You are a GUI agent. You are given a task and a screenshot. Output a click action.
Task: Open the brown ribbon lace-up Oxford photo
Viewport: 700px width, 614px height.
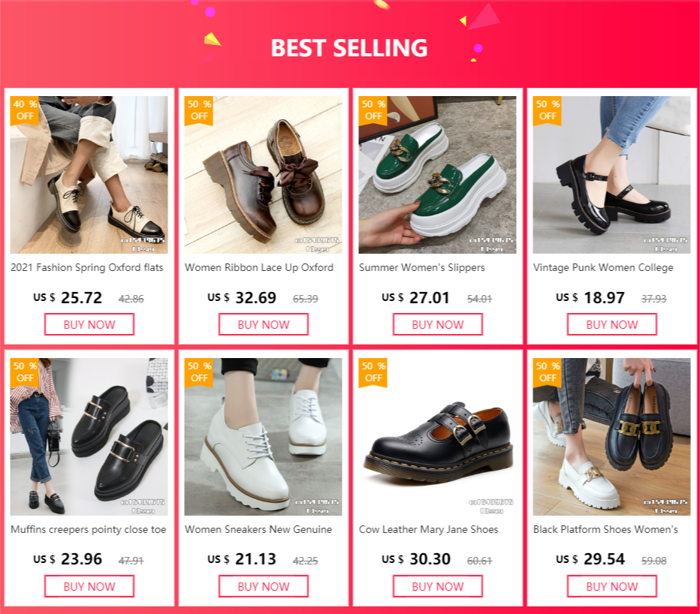tap(264, 175)
